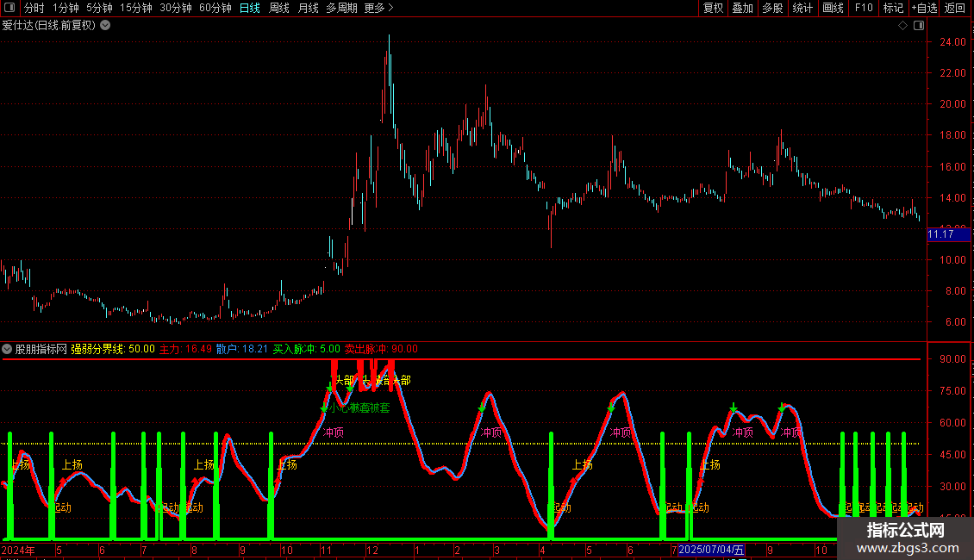
Task: Switch to 分时 time-share chart
Action: click(x=34, y=8)
